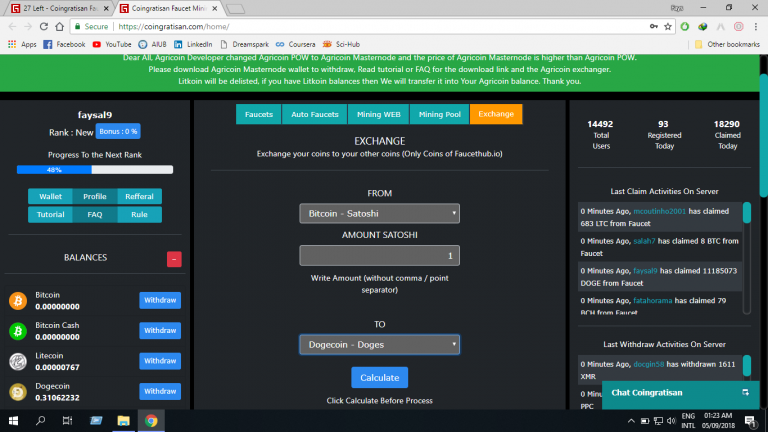Open the TO coin dropdown (Dogecoin - Doges)
Screen dimensions: 768x432
379,344
